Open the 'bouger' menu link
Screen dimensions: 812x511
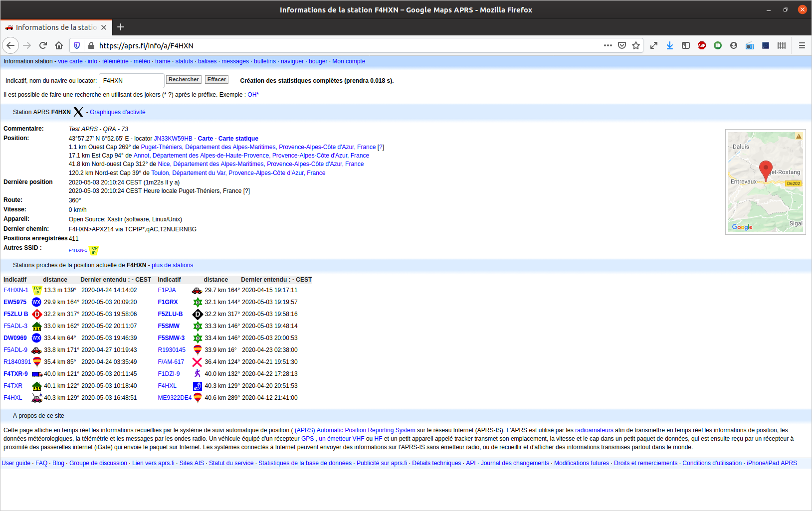[x=318, y=61]
